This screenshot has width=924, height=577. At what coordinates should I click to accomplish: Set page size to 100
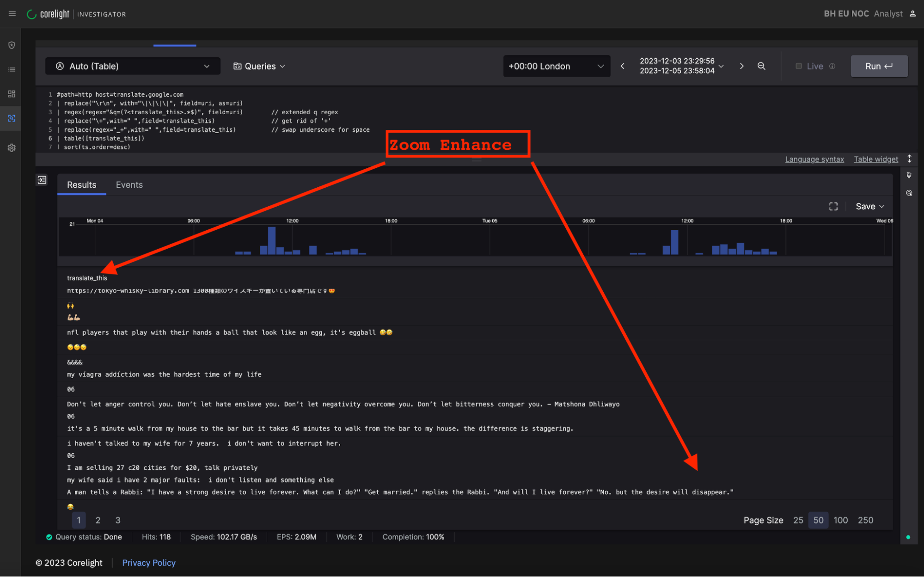pyautogui.click(x=840, y=520)
